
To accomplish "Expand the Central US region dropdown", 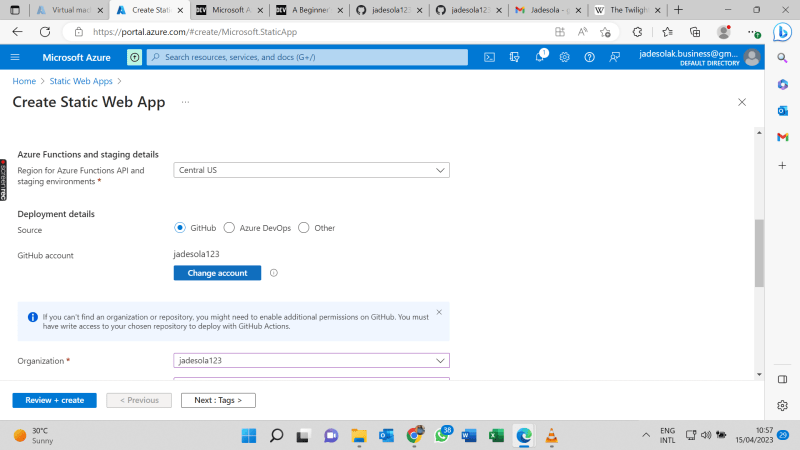I will point(311,170).
